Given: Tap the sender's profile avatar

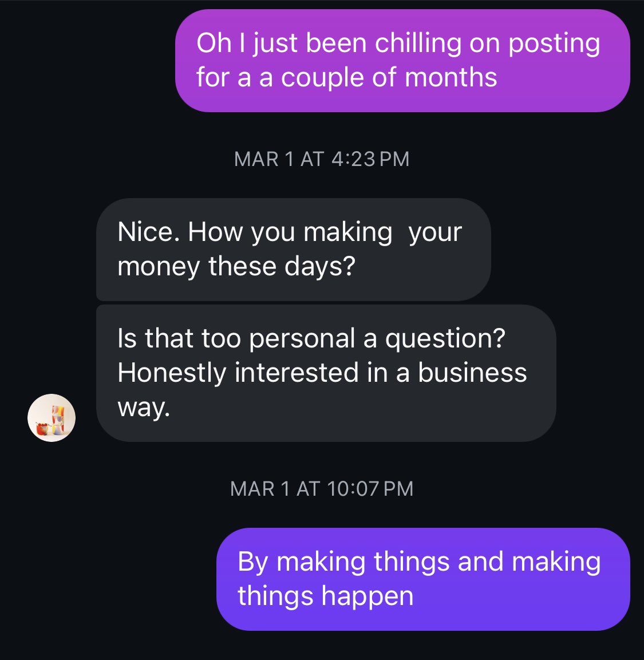Looking at the screenshot, I should [x=52, y=417].
